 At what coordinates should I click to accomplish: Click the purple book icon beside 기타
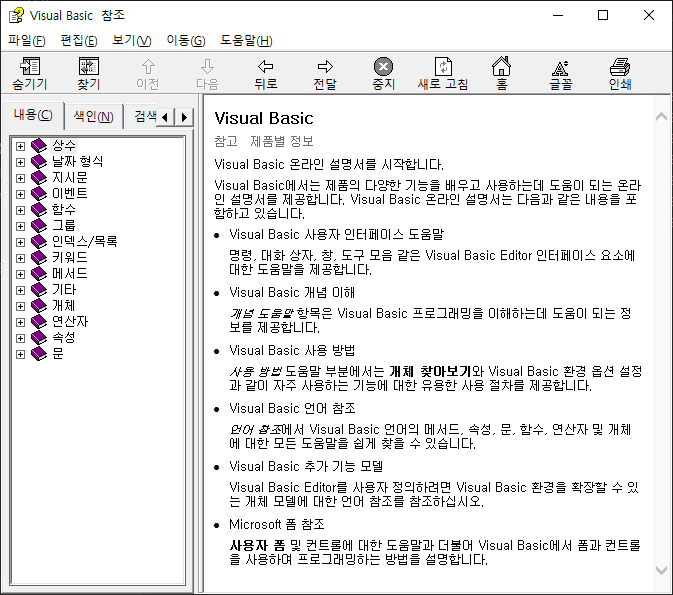click(x=39, y=290)
